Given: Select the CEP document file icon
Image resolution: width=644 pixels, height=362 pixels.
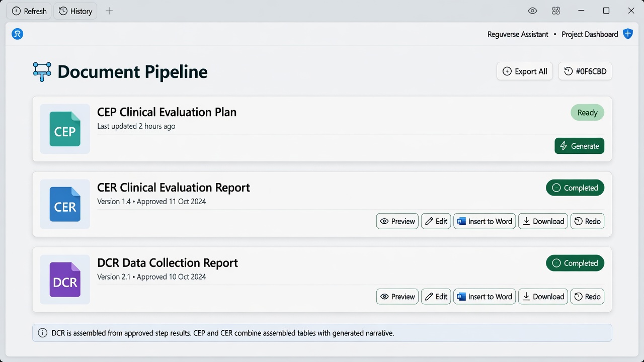Looking at the screenshot, I should click(65, 129).
